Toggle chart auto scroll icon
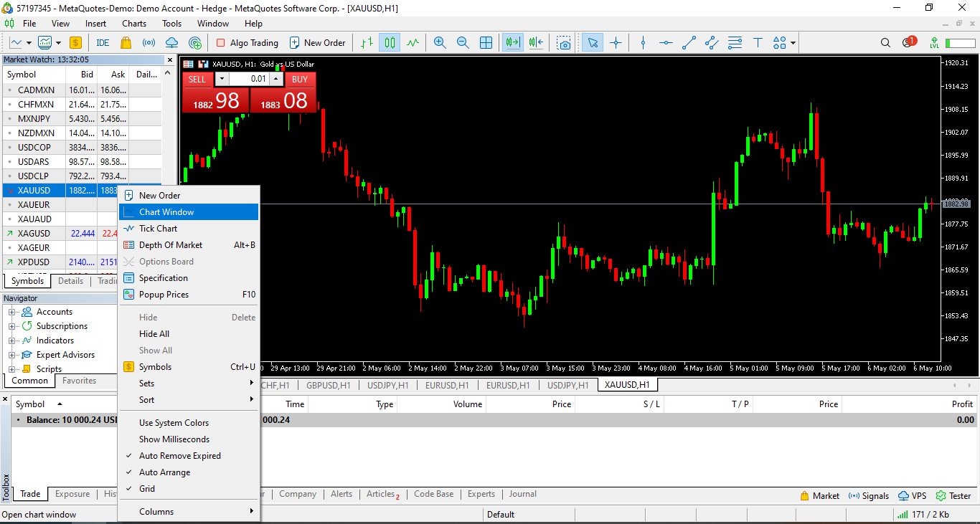 513,42
